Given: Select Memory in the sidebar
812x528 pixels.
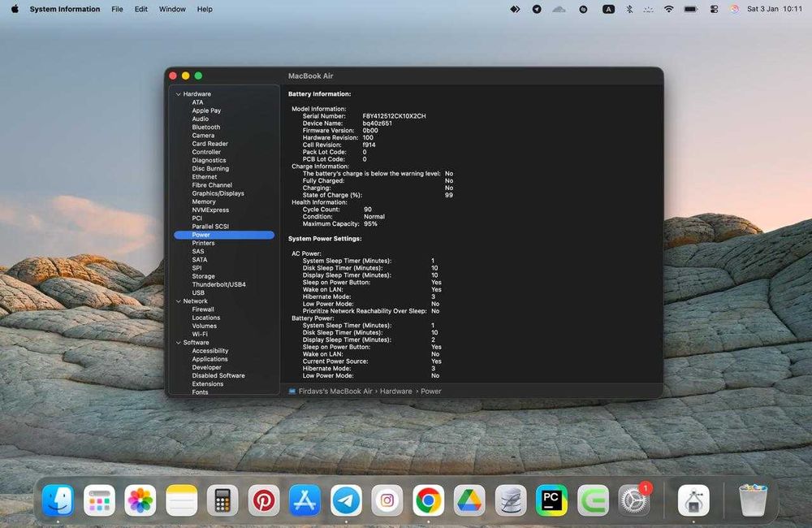Looking at the screenshot, I should [204, 201].
